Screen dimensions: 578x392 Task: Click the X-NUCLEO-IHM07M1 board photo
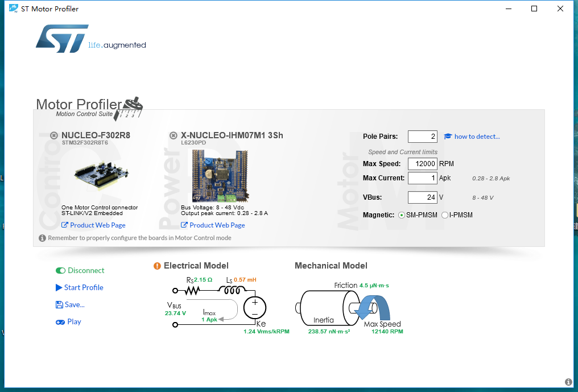point(220,176)
